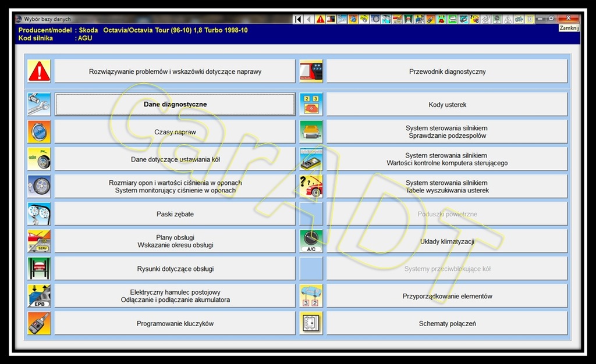The width and height of the screenshot is (596, 364).
Task: Click the wiring diagram icon in the top toolbar
Action: (530, 19)
